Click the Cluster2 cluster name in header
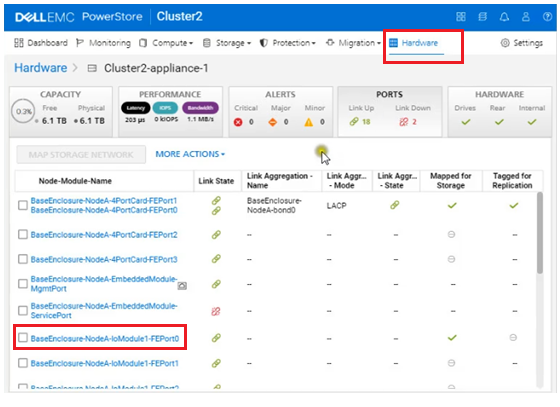The width and height of the screenshot is (560, 407). tap(179, 16)
